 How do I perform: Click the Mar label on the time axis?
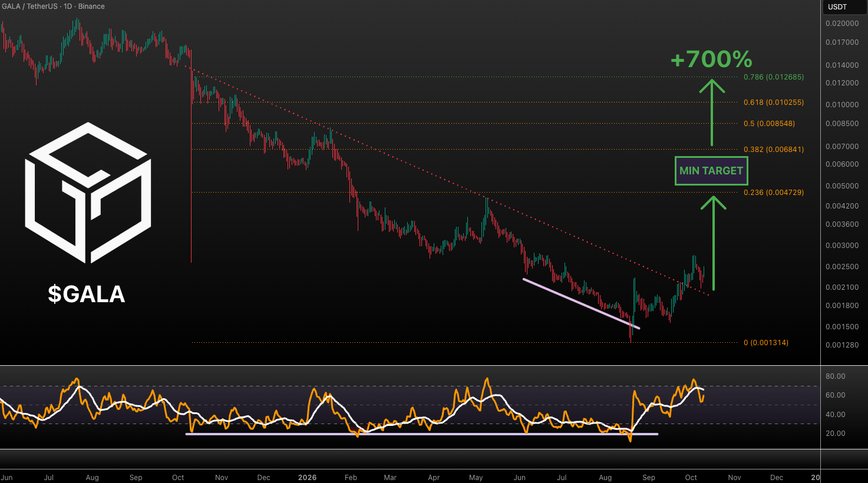390,478
